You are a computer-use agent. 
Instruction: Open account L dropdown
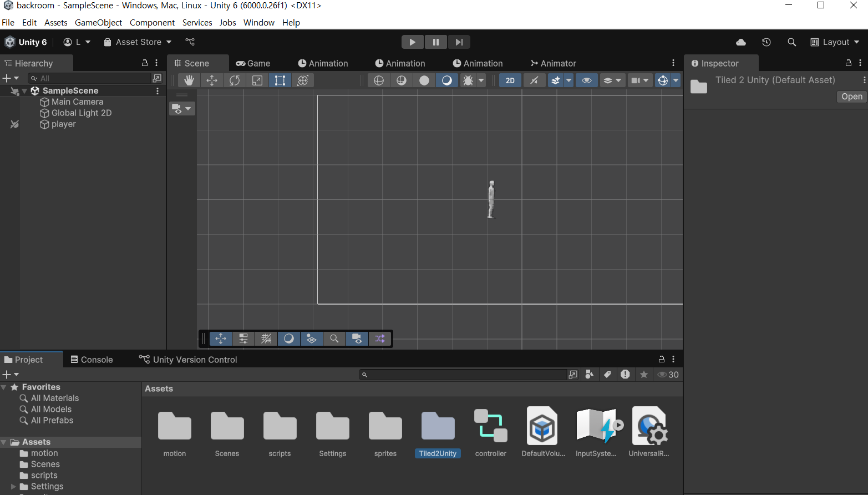point(77,42)
